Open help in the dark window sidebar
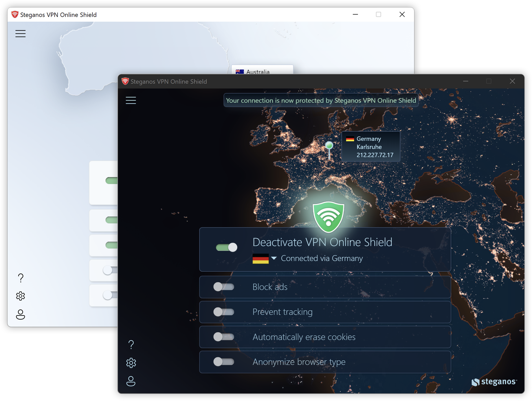This screenshot has width=532, height=401. (x=131, y=344)
